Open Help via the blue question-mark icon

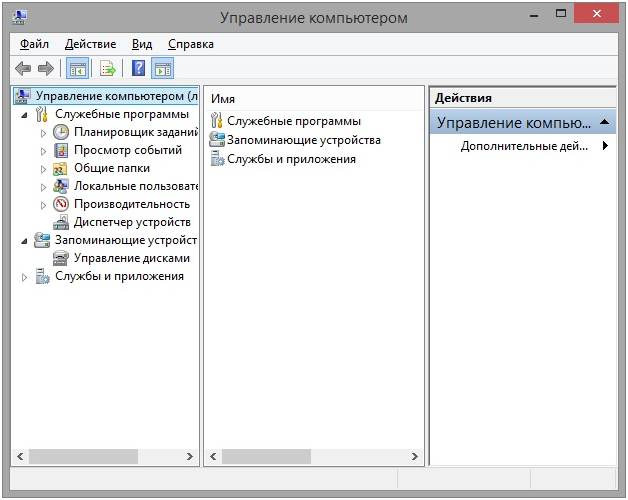click(139, 68)
